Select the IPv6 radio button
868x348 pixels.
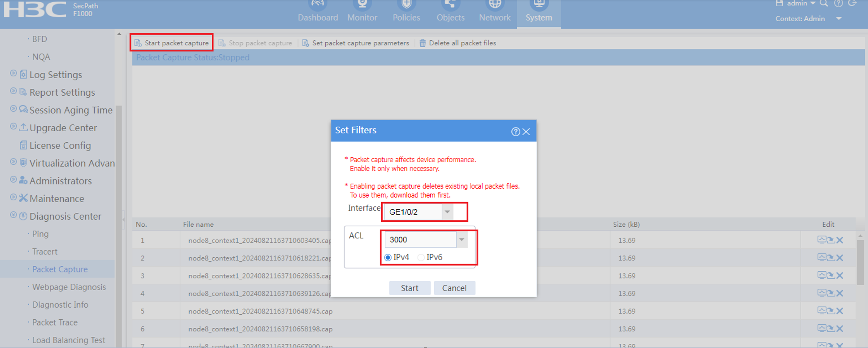tap(421, 257)
